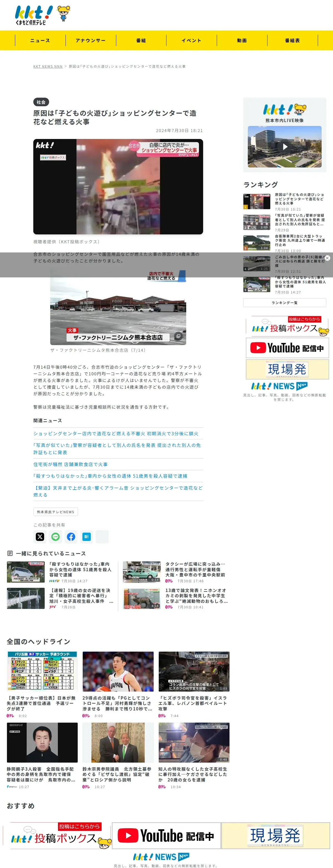Open タクシーが広場に突っ込み article
The width and height of the screenshot is (333, 868).
click(x=195, y=570)
